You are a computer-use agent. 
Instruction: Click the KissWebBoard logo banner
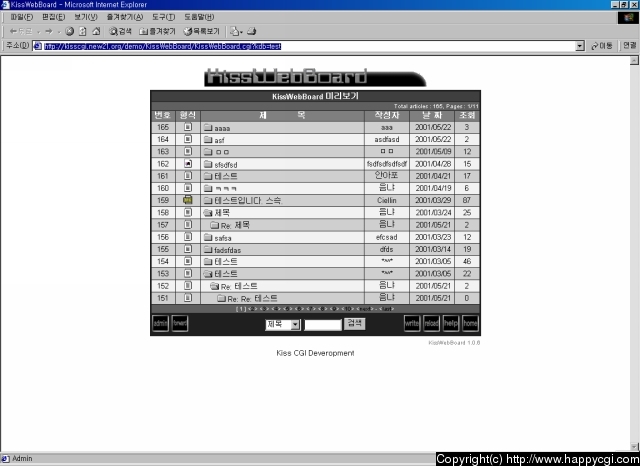[x=315, y=77]
